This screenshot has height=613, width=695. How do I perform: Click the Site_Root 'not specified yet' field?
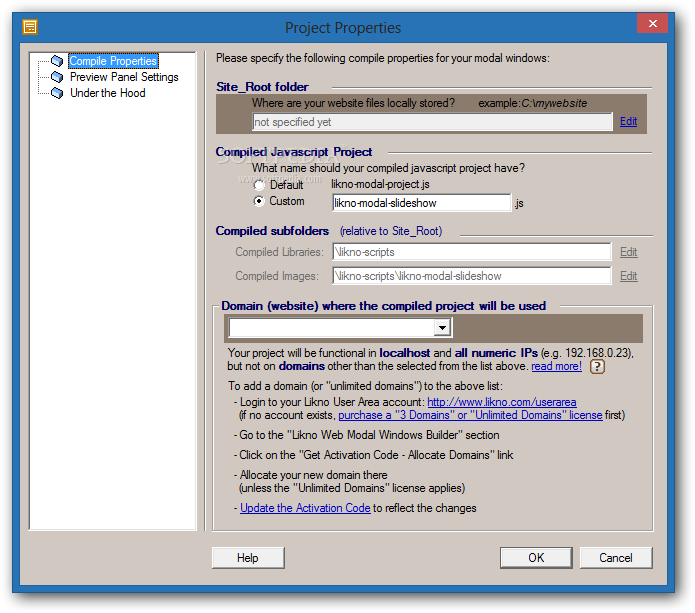[x=433, y=121]
